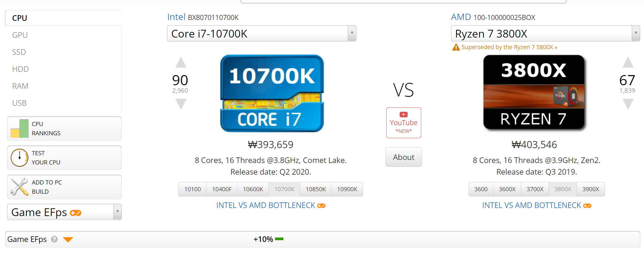The width and height of the screenshot is (644, 253).
Task: Collapse Game EFps orange triangle
Action: coord(68,240)
